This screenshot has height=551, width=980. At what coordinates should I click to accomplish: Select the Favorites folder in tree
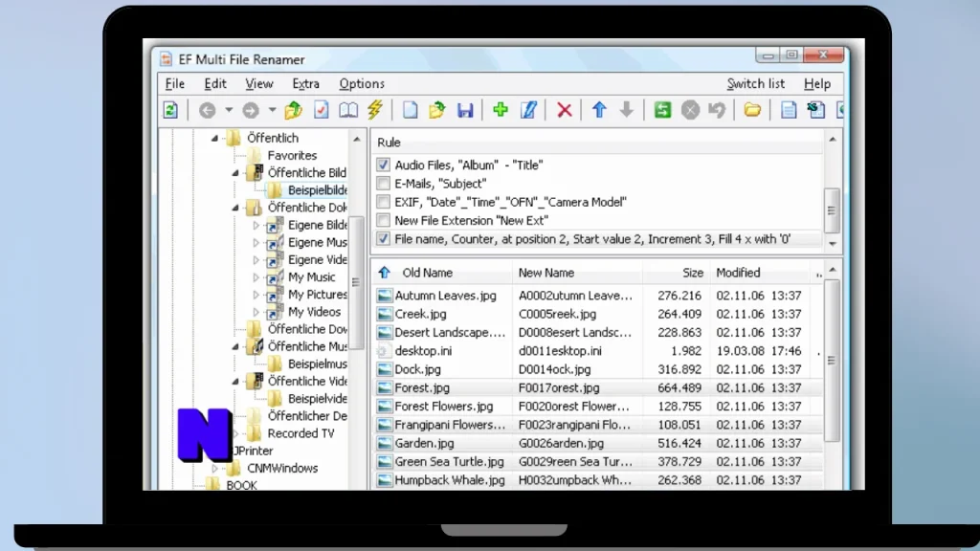click(292, 156)
